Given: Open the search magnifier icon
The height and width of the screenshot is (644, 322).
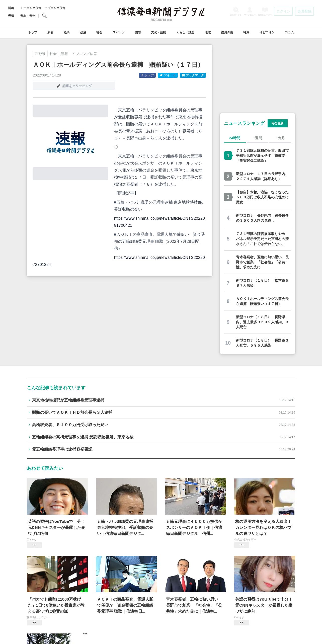Looking at the screenshot, I should pyautogui.click(x=44, y=16).
